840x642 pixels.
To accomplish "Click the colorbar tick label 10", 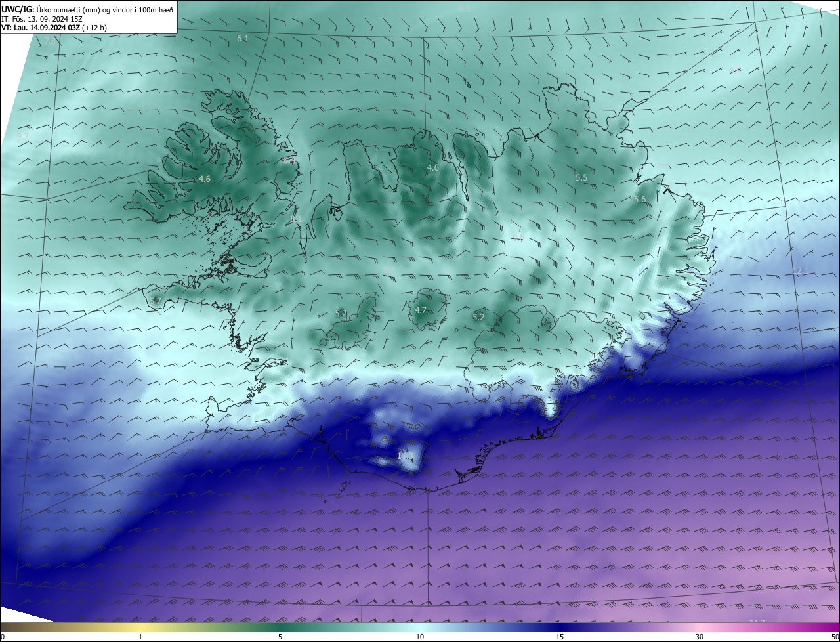I will 420,637.
